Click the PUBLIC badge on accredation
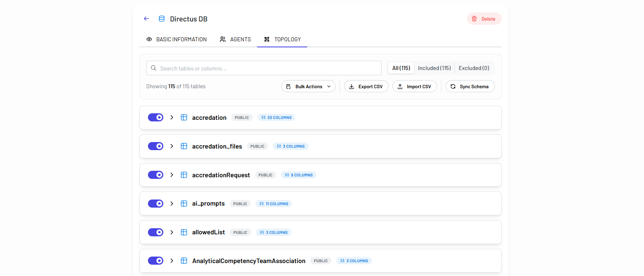644x276 pixels. point(242,117)
